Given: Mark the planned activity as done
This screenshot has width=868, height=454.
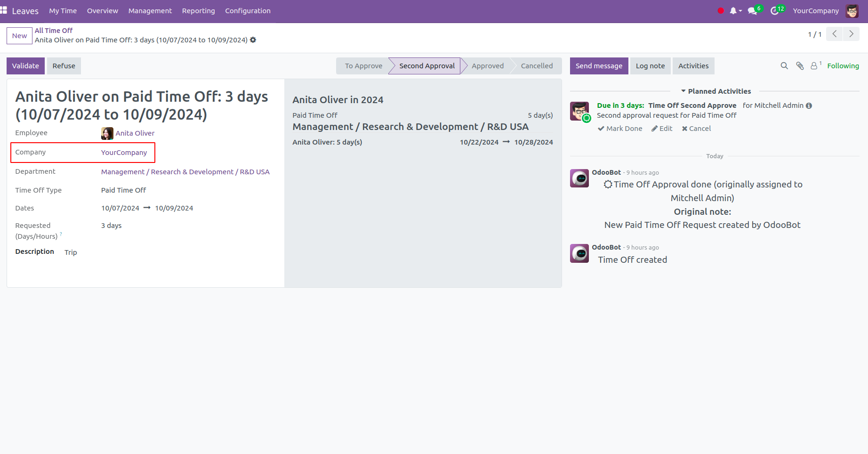Looking at the screenshot, I should [620, 129].
